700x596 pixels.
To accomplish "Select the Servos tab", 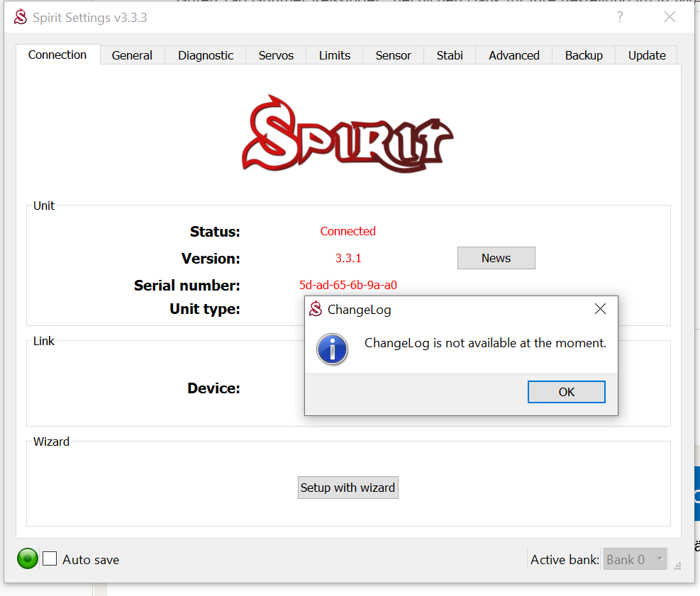I will [276, 55].
